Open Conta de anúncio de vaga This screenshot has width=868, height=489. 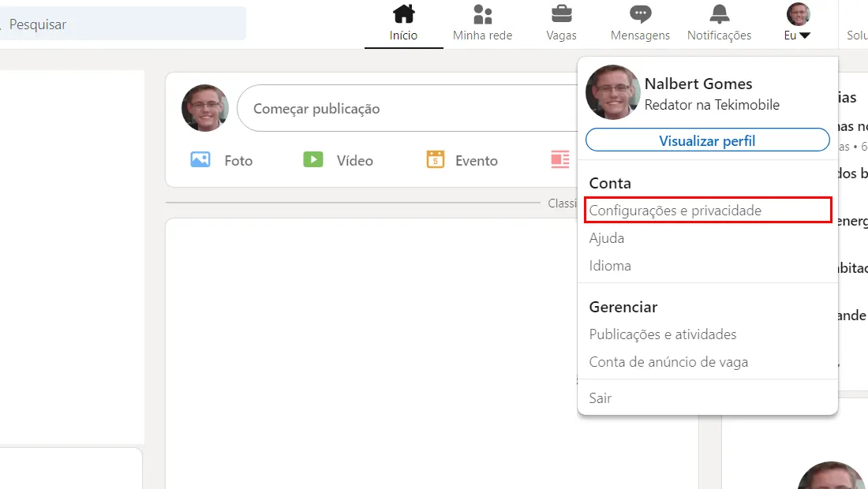tap(668, 362)
